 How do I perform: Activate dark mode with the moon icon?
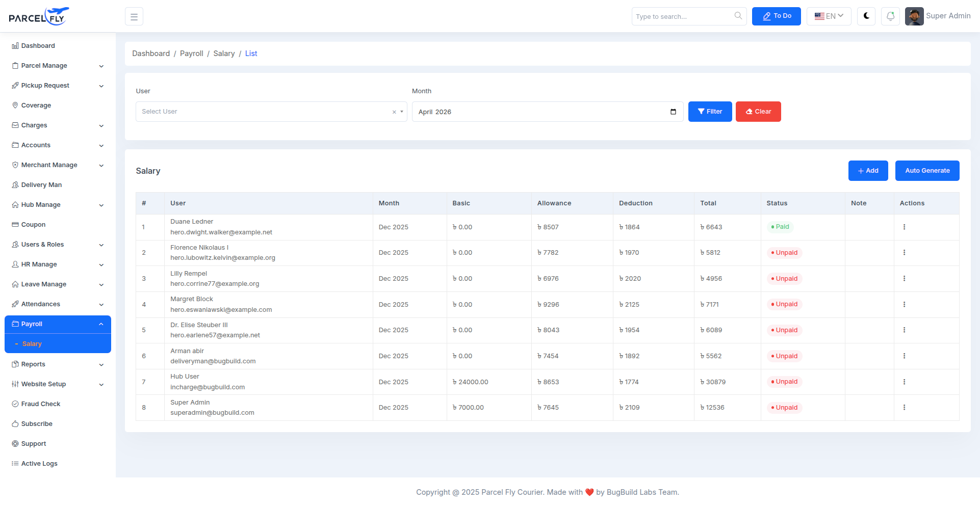tap(866, 16)
